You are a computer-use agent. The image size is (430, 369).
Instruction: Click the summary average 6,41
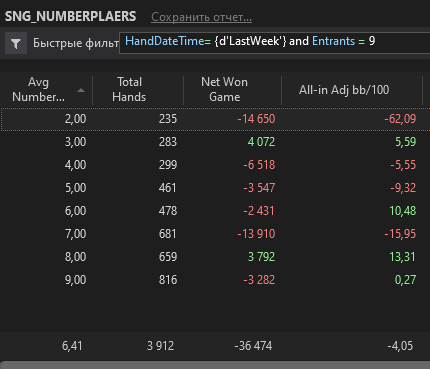pos(72,346)
